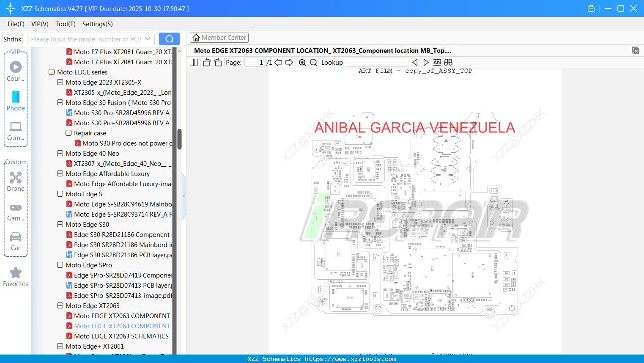Open Moto EDGE XT2063 SCHEMATICS file
The width and height of the screenshot is (644, 363).
(119, 336)
